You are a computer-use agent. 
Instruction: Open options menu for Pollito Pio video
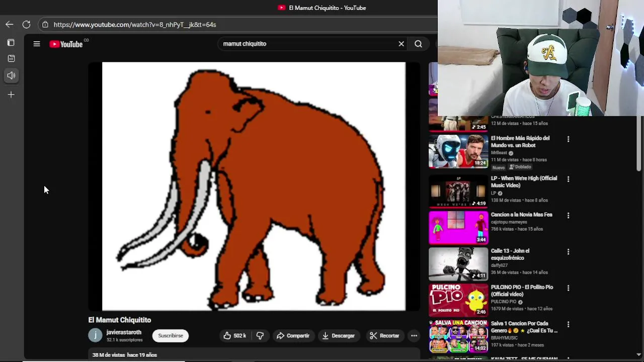(568, 288)
